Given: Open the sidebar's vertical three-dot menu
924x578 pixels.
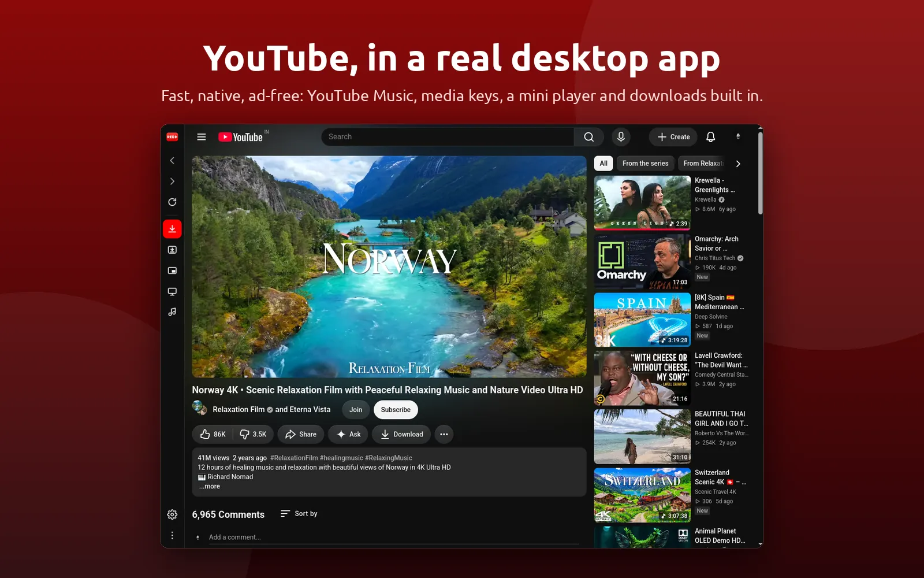Looking at the screenshot, I should 172,535.
